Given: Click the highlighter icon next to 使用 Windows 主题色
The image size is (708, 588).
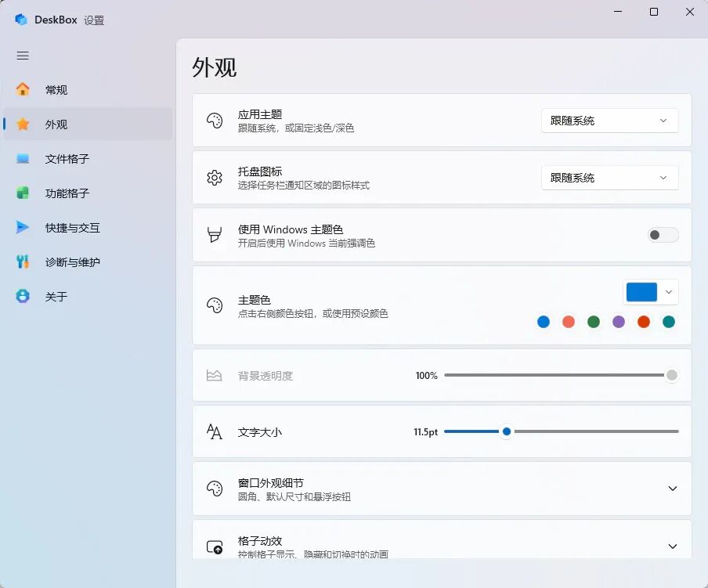Looking at the screenshot, I should pos(215,235).
